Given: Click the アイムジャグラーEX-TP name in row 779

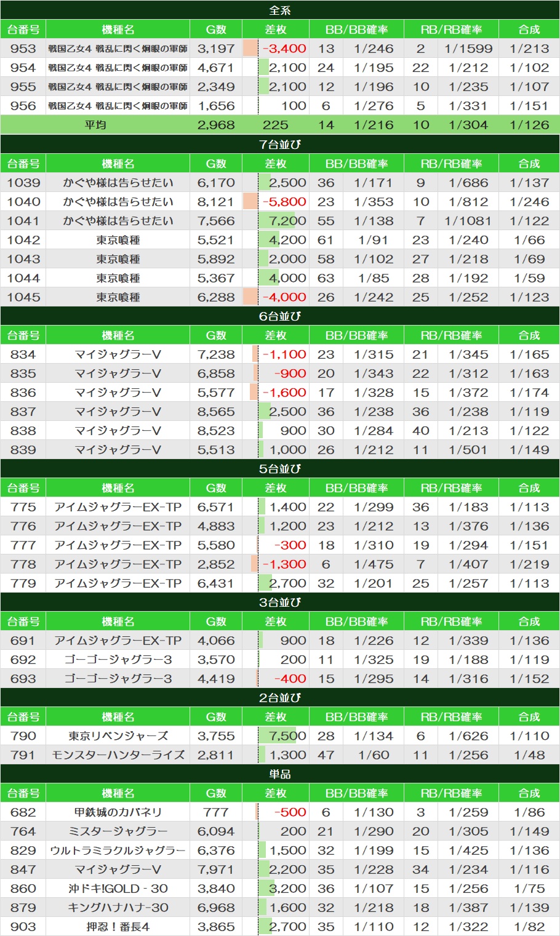Looking at the screenshot, I should pyautogui.click(x=118, y=583).
